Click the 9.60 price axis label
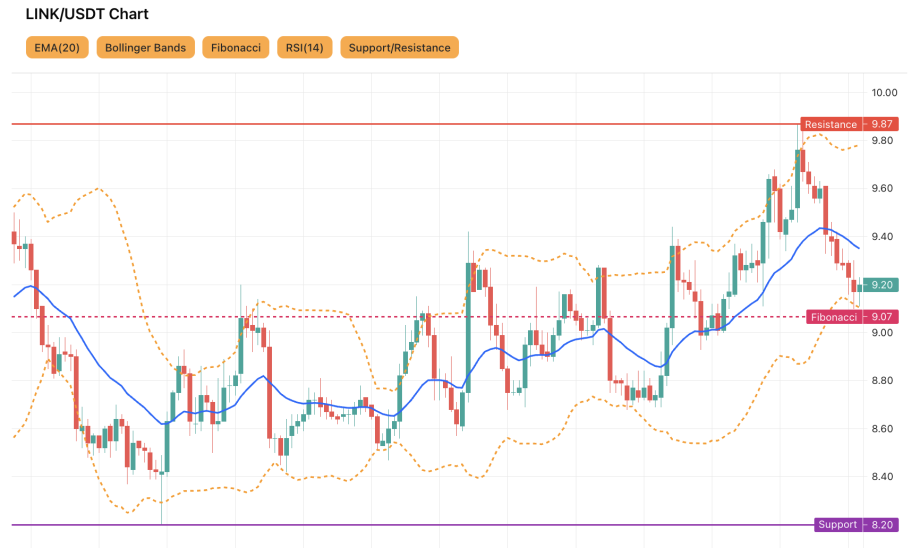920x548 pixels. (x=882, y=189)
